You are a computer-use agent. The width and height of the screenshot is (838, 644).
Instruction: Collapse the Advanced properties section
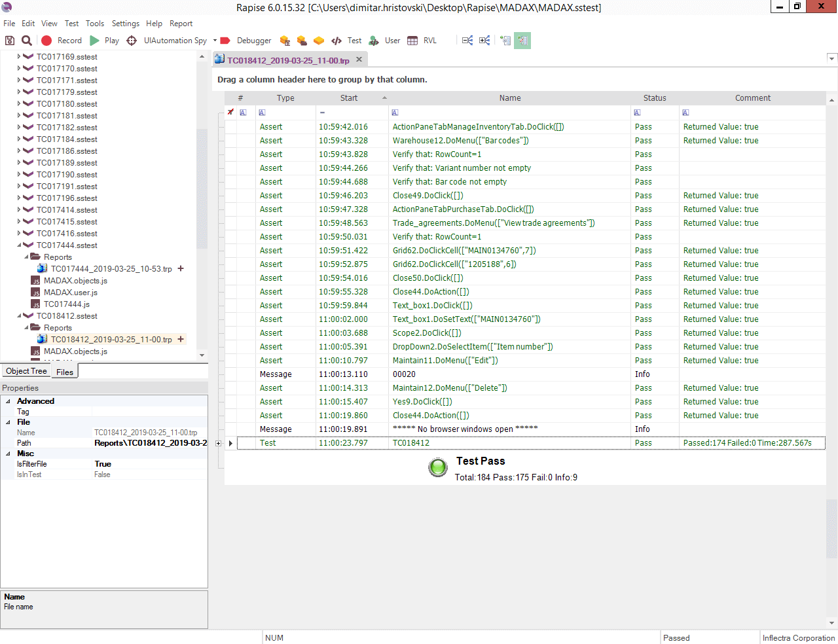[x=8, y=401]
